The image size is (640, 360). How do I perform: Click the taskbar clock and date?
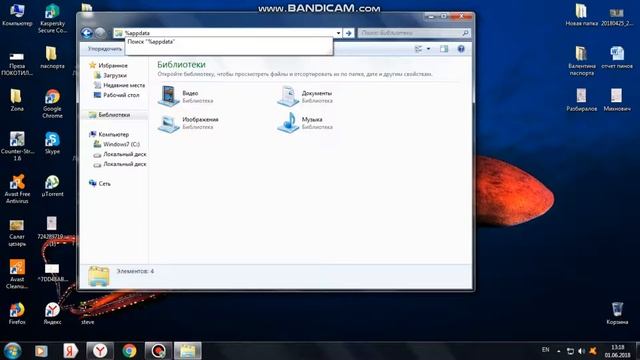pos(617,351)
